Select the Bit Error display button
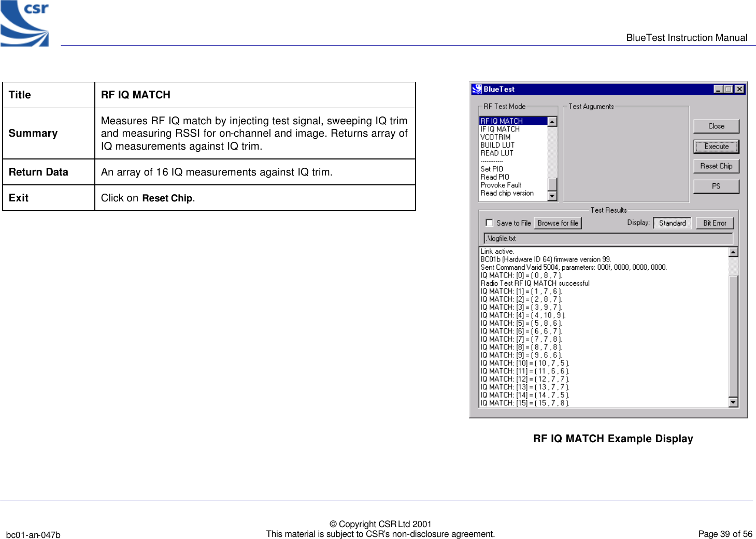The width and height of the screenshot is (756, 539). click(x=715, y=223)
